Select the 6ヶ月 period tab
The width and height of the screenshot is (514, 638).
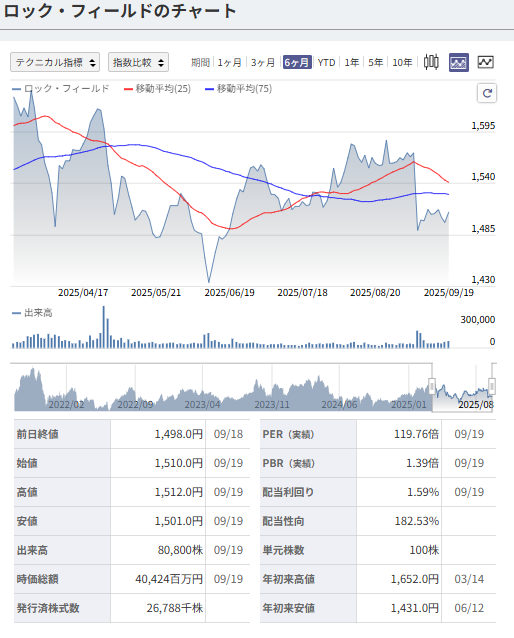point(297,63)
